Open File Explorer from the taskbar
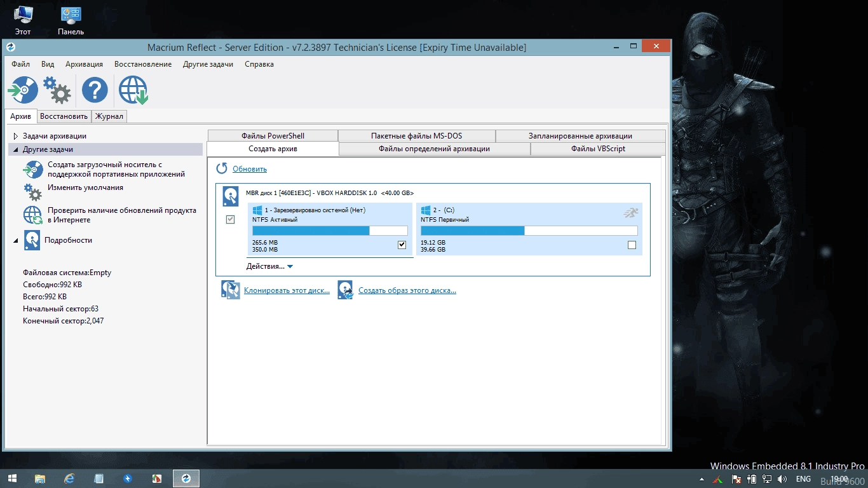The height and width of the screenshot is (488, 868). coord(40,478)
